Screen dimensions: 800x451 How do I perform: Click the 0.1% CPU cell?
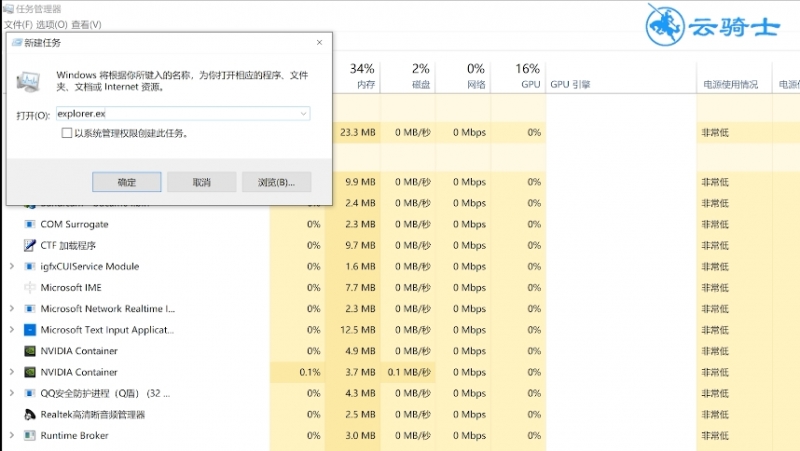[x=298, y=372]
